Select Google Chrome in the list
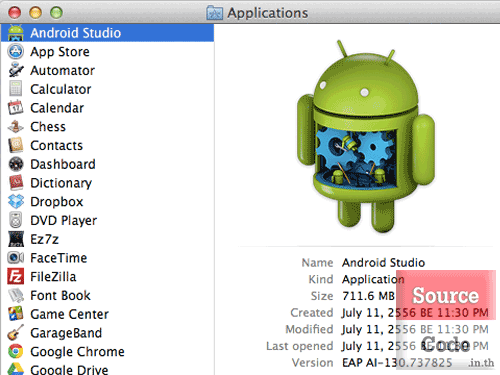The width and height of the screenshot is (500, 375). pos(77,352)
